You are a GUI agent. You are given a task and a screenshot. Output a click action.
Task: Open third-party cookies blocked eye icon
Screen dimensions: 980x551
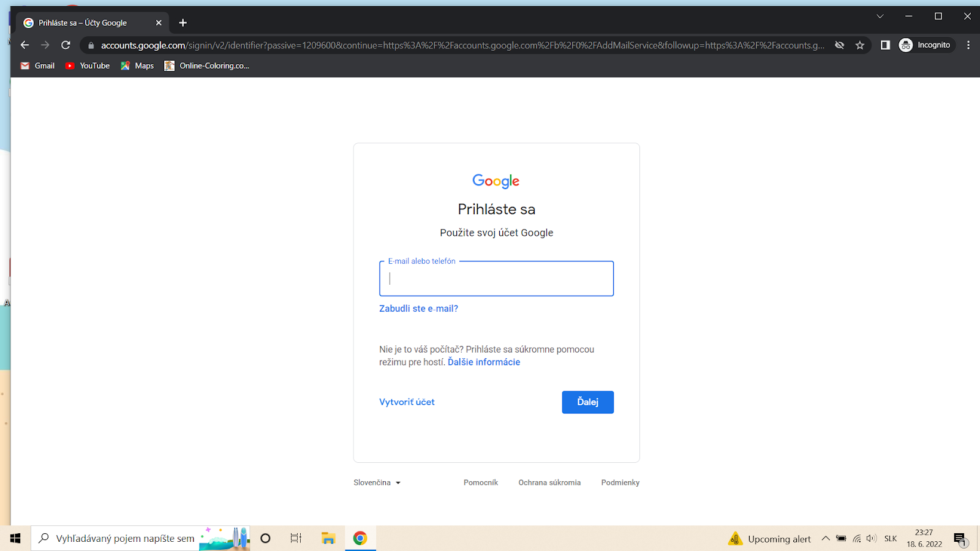(840, 45)
